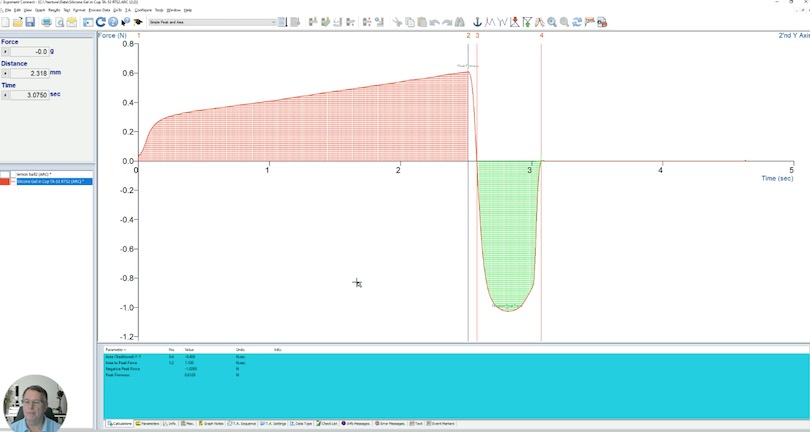Click the run macro icon beside dropdown
Screen dimensions: 810x432
pos(283,22)
